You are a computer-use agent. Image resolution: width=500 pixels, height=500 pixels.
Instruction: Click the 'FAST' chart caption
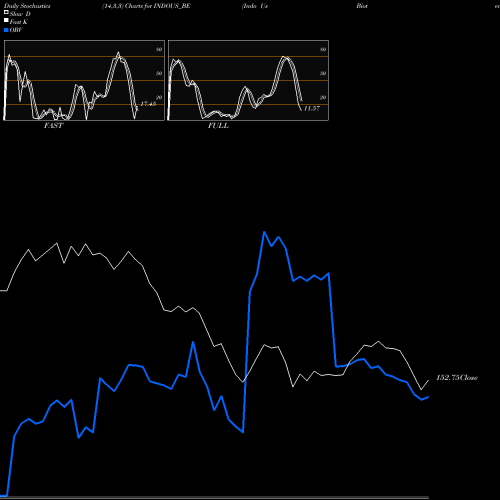coord(53,126)
